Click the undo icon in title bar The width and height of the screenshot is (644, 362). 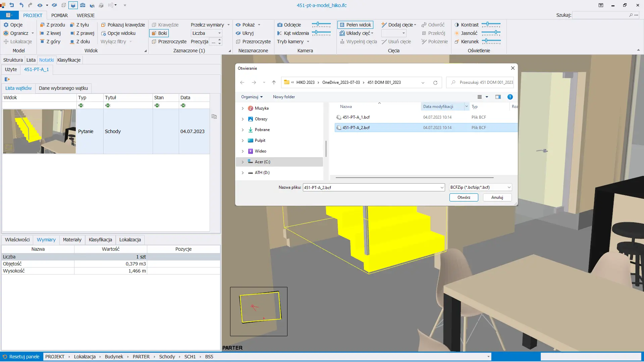tap(21, 5)
